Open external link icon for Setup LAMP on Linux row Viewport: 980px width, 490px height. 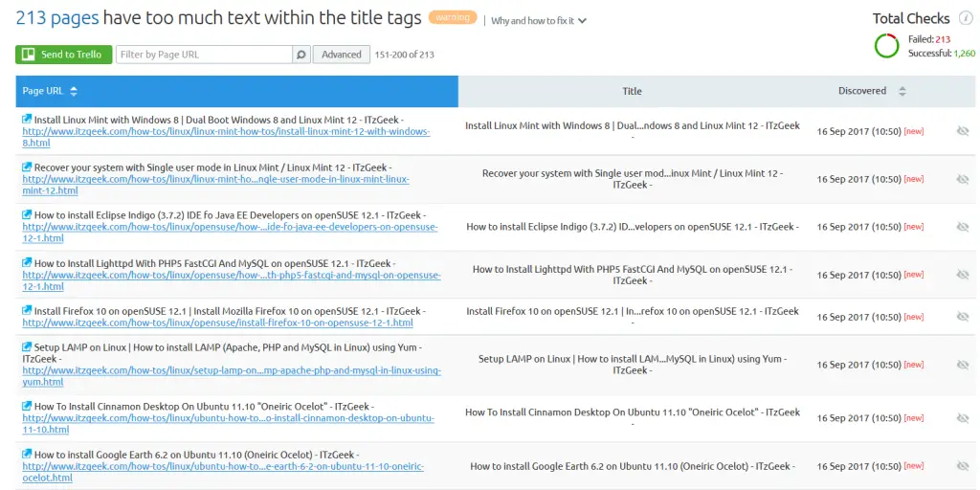pyautogui.click(x=27, y=346)
